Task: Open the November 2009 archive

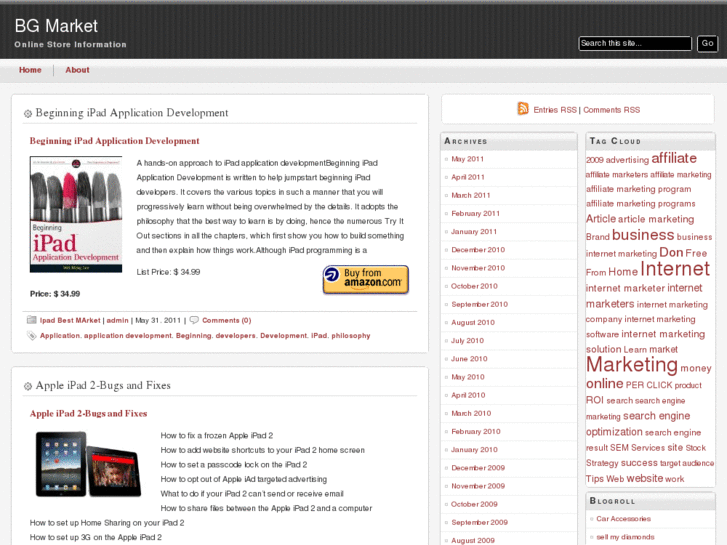Action: (x=478, y=486)
